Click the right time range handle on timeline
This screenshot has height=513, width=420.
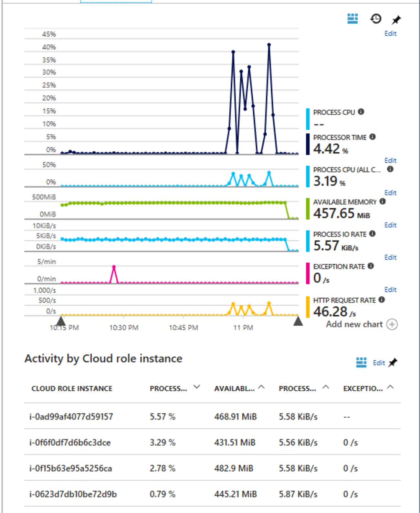[x=298, y=321]
